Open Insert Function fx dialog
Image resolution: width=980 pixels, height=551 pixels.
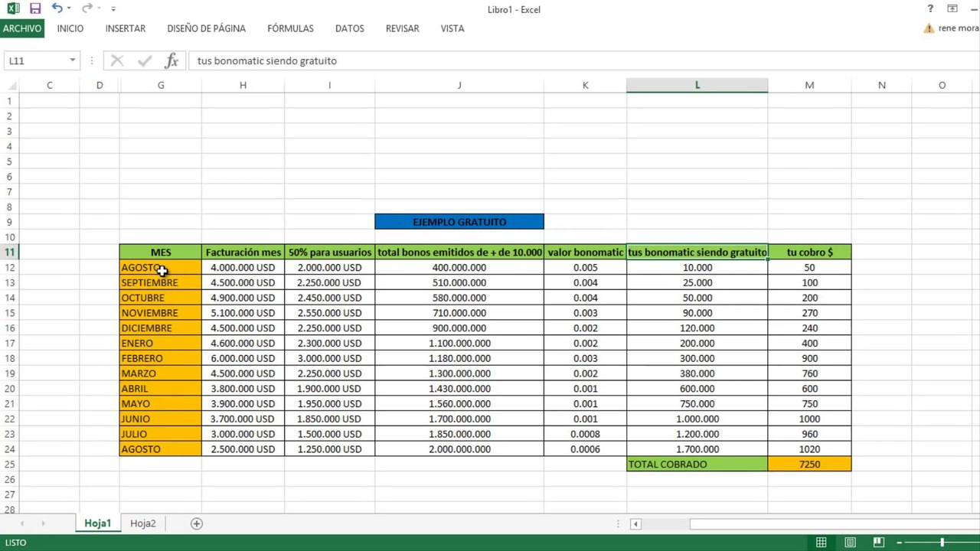pyautogui.click(x=171, y=60)
